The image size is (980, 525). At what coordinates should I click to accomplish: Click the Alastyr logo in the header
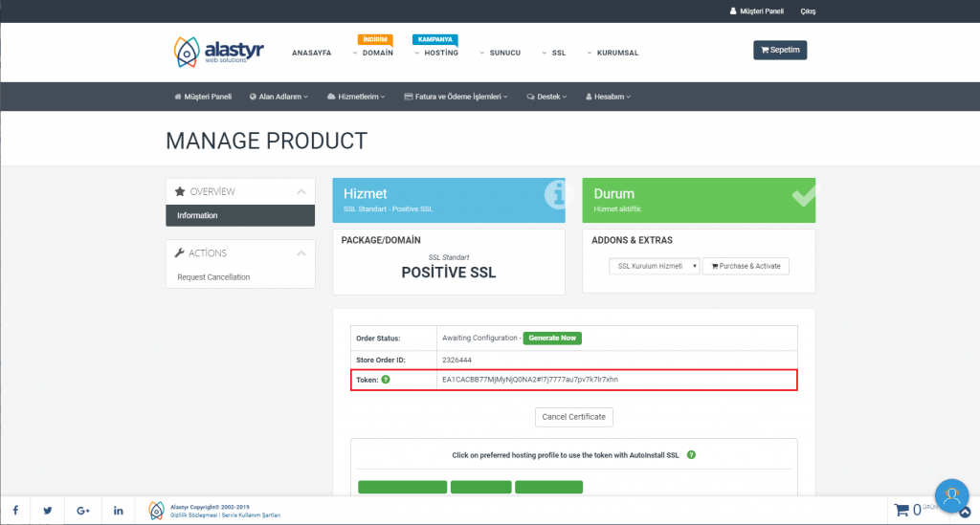coord(219,52)
